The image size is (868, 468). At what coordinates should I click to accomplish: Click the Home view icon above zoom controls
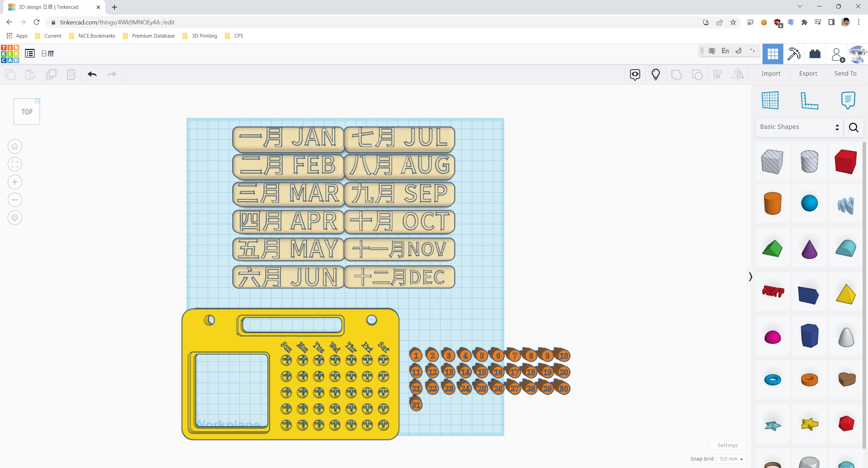pos(15,146)
